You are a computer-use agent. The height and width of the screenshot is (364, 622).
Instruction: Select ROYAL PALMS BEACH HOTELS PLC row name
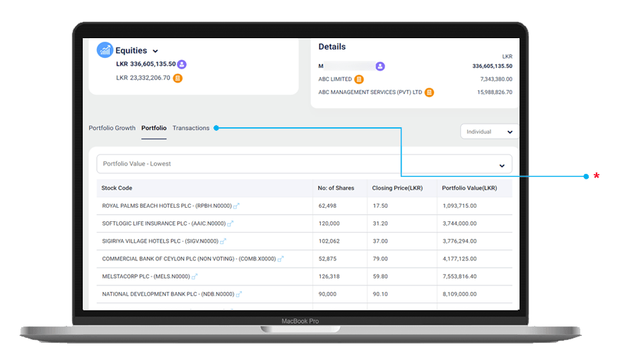pyautogui.click(x=167, y=206)
